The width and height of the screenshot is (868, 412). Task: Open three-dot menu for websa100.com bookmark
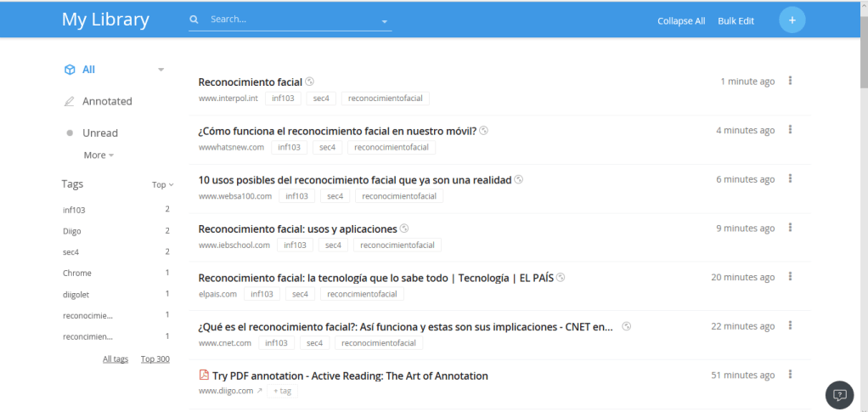790,179
